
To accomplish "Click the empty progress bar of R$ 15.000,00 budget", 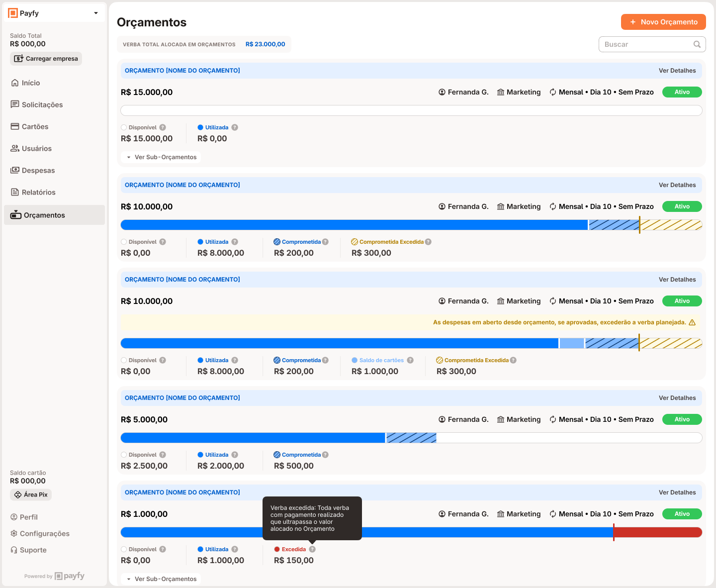I will pos(412,110).
